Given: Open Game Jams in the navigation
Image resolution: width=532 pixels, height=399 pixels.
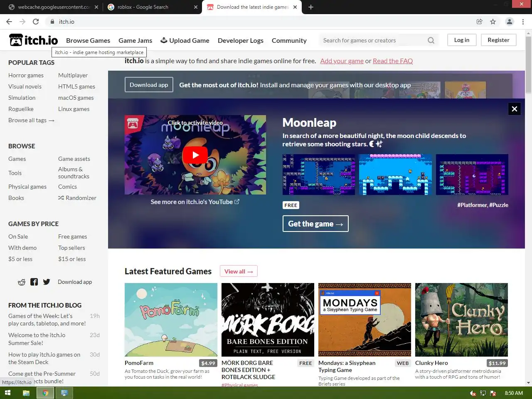Looking at the screenshot, I should click(x=135, y=40).
